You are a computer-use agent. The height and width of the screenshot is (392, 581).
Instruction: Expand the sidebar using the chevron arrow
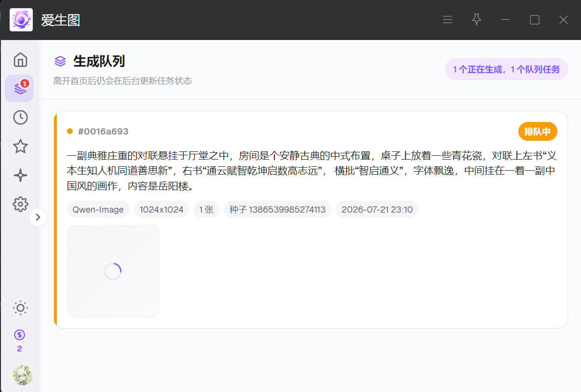pos(38,217)
